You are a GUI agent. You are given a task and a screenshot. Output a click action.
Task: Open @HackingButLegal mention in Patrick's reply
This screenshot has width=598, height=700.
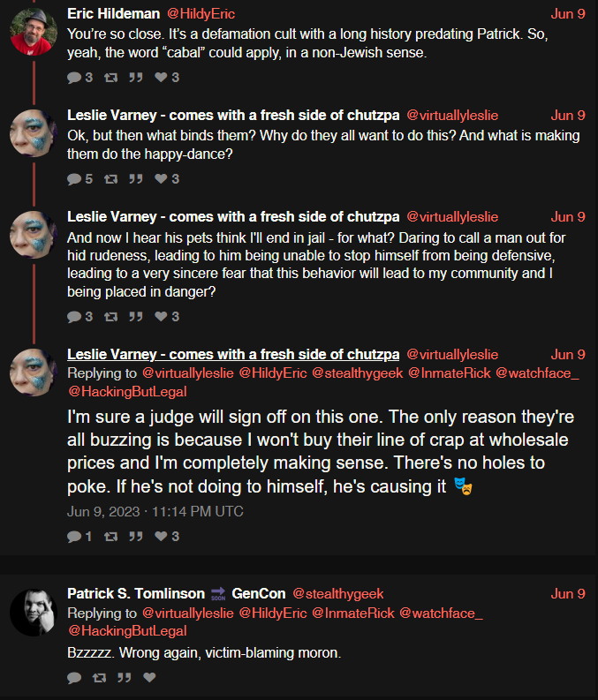[x=127, y=631]
